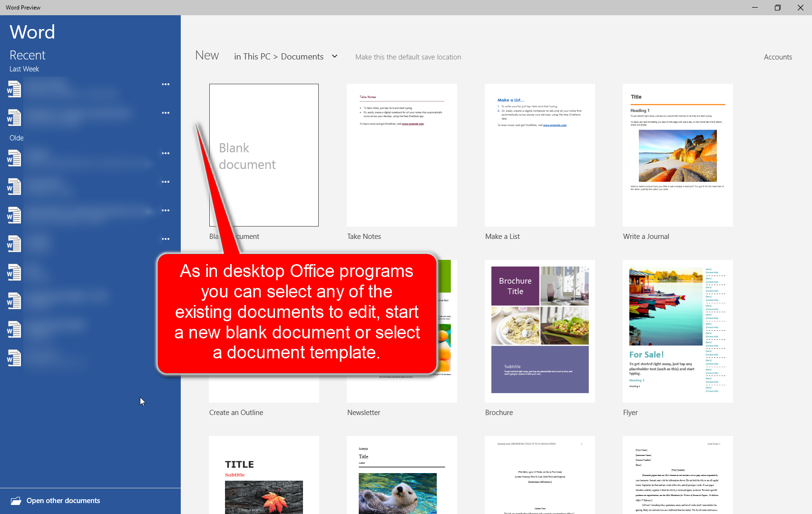The height and width of the screenshot is (514, 812).
Task: Click the 'Flyer' label
Action: [630, 413]
